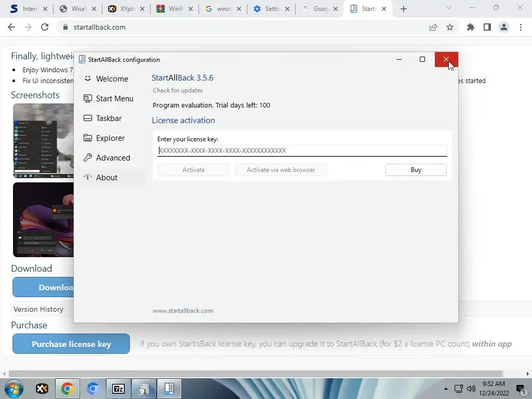The width and height of the screenshot is (532, 399).
Task: Click Activate via web browser button
Action: click(x=281, y=170)
